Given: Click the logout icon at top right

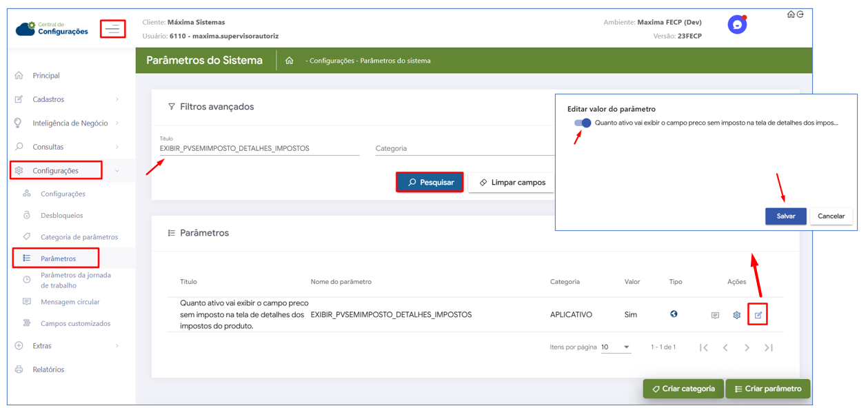Looking at the screenshot, I should point(800,14).
